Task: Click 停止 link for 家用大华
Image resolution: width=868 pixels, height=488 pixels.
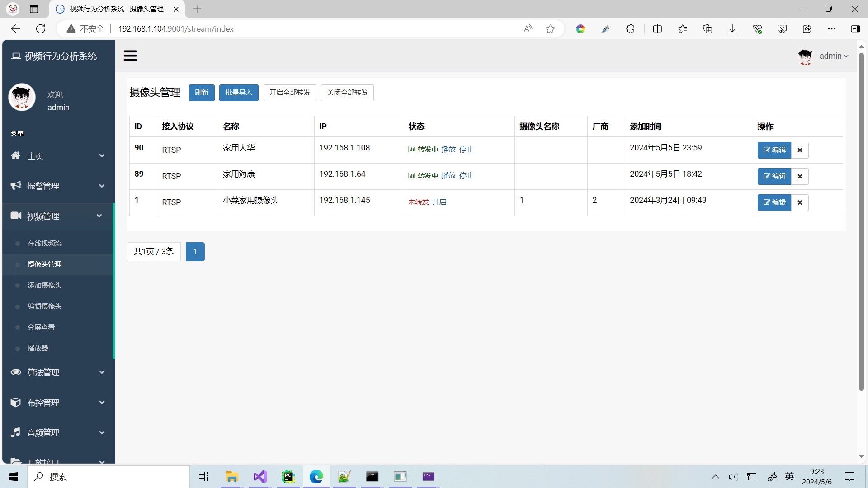Action: click(x=467, y=150)
